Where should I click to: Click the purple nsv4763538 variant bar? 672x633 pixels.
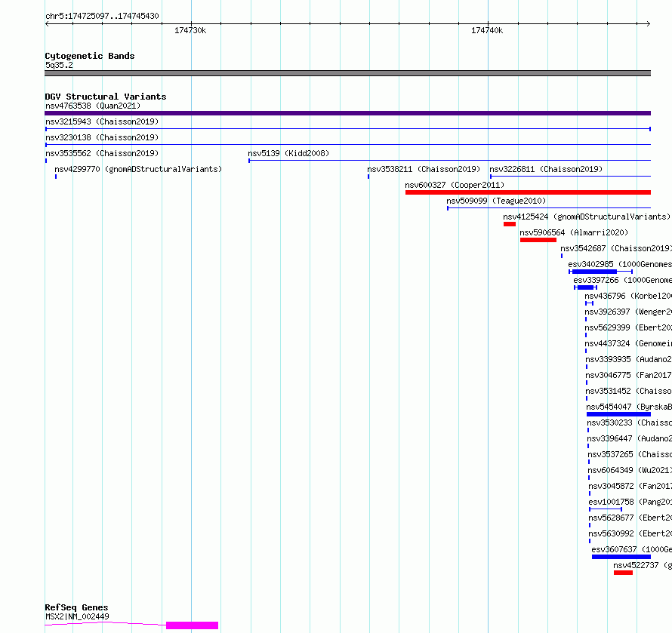tap(347, 113)
